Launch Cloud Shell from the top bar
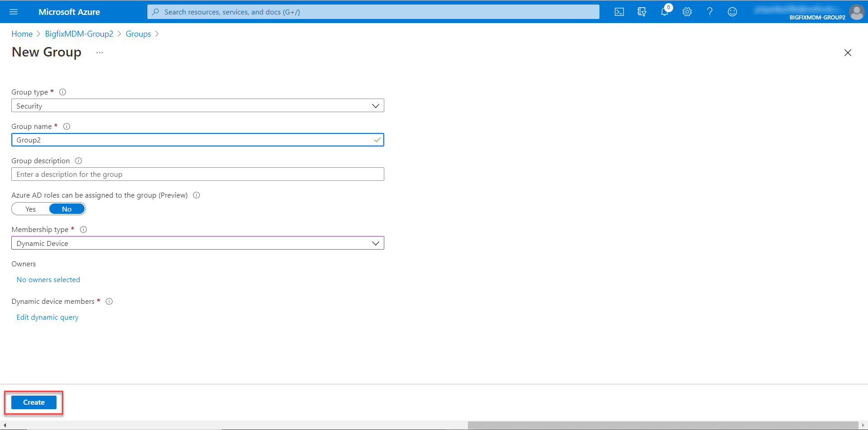This screenshot has width=868, height=430. (x=619, y=12)
